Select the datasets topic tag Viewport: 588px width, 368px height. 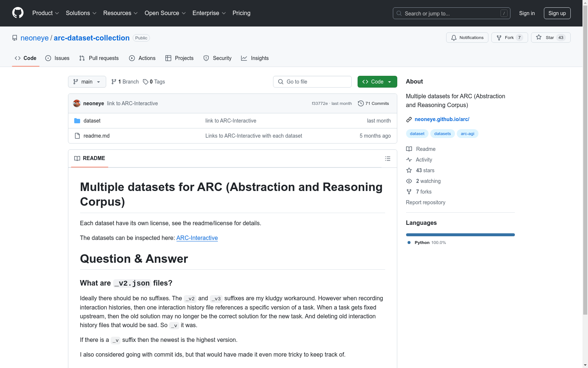point(442,134)
